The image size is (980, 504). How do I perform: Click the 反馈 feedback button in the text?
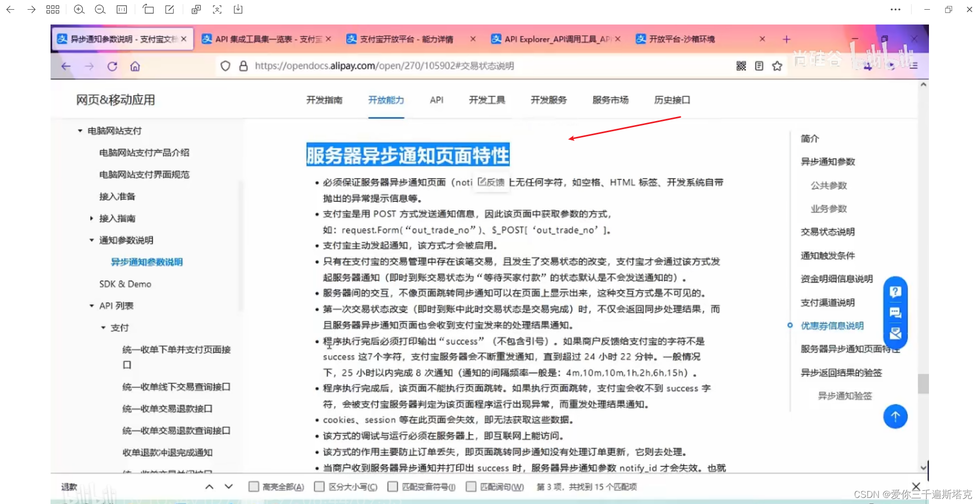click(x=492, y=182)
